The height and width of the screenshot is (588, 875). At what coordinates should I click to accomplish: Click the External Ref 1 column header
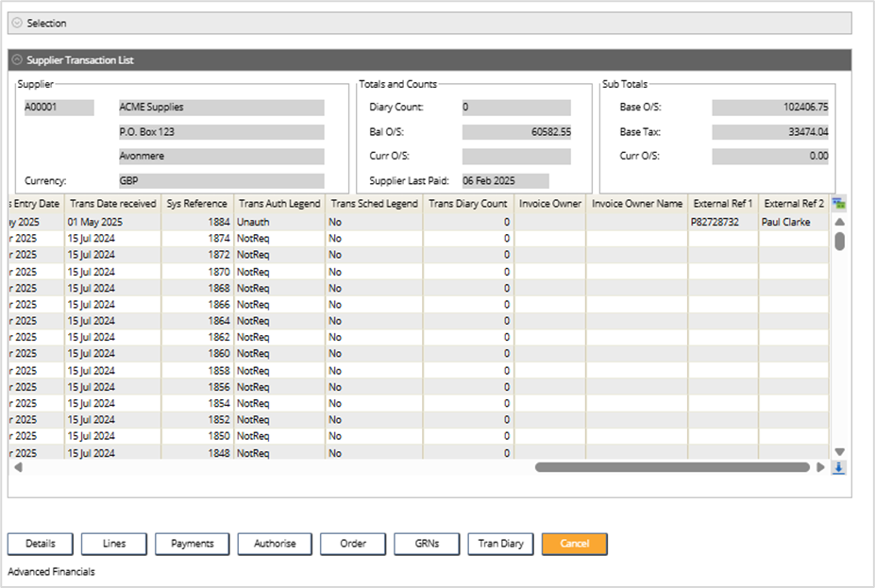[x=723, y=204]
